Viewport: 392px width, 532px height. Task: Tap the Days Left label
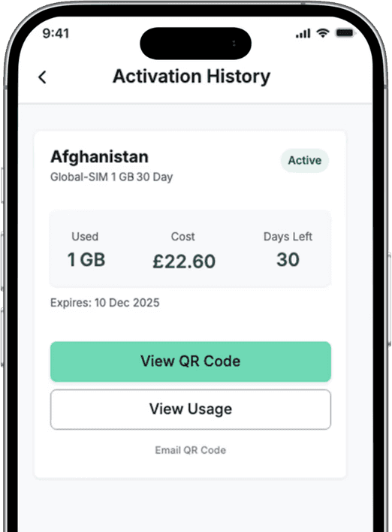(x=288, y=237)
